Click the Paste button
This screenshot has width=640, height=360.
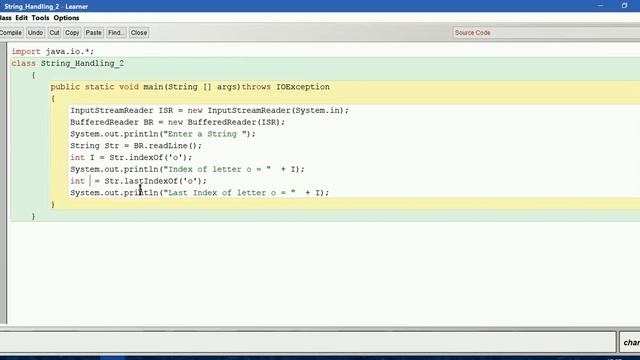93,33
